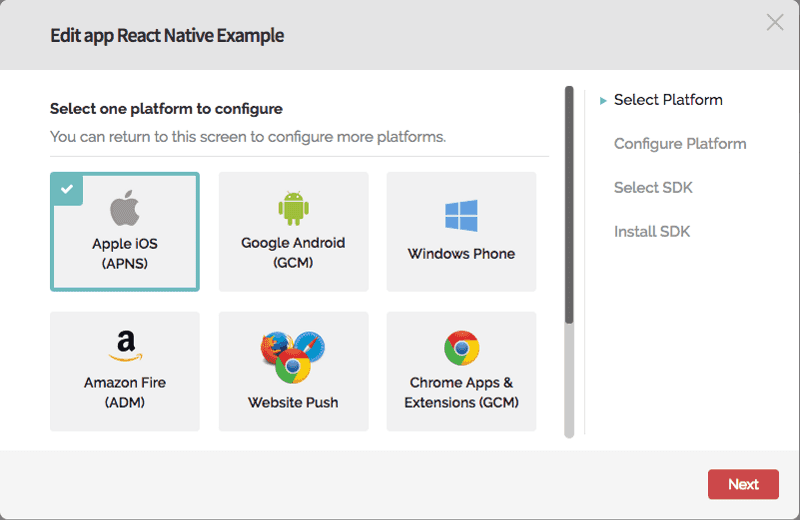800x520 pixels.
Task: Select the Windows Phone label
Action: (x=461, y=254)
